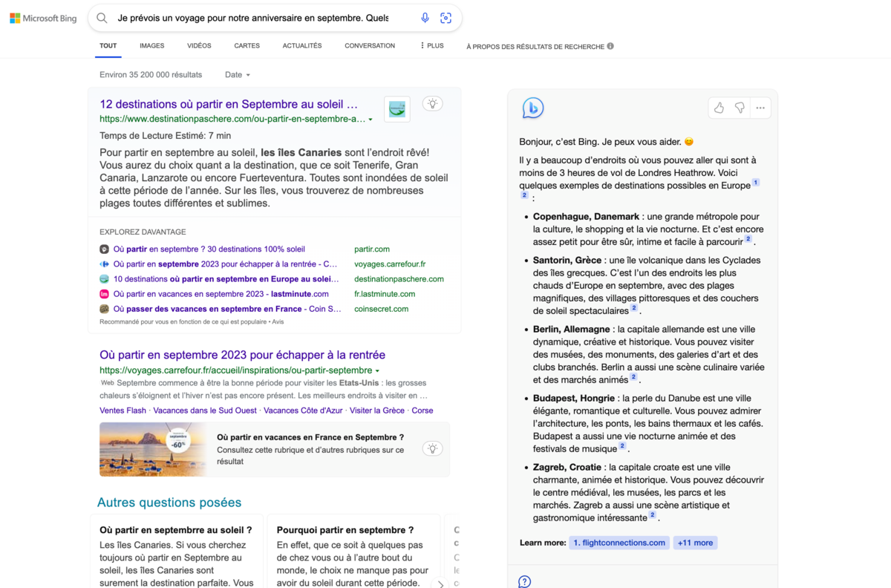Image resolution: width=891 pixels, height=588 pixels.
Task: Click the Avis feedback link
Action: point(278,322)
